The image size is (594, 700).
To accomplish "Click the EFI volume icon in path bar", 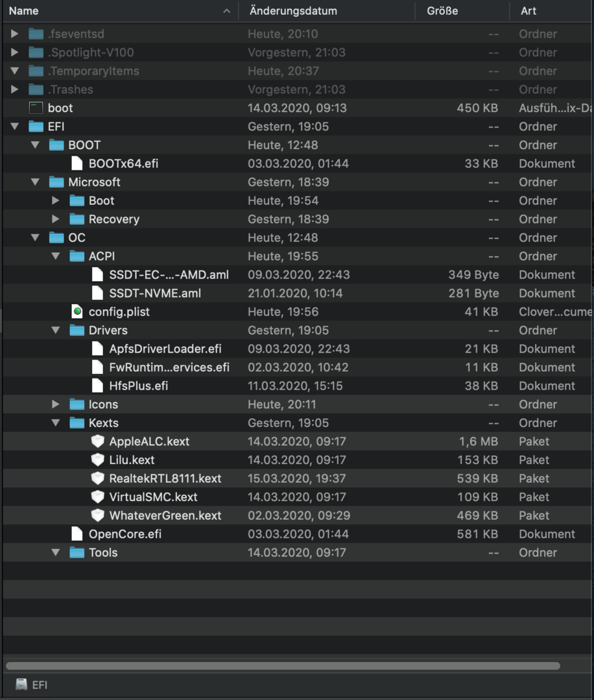I will tap(21, 684).
